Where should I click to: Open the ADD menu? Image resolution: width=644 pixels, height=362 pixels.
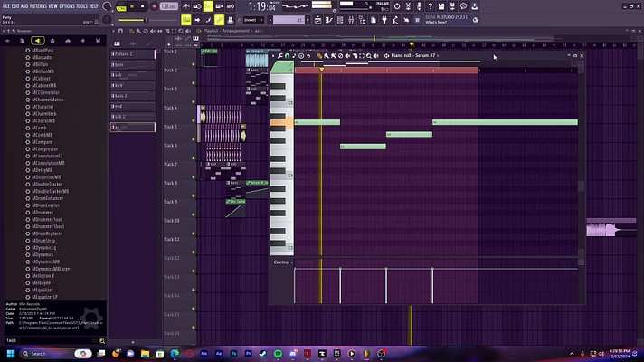pyautogui.click(x=24, y=6)
